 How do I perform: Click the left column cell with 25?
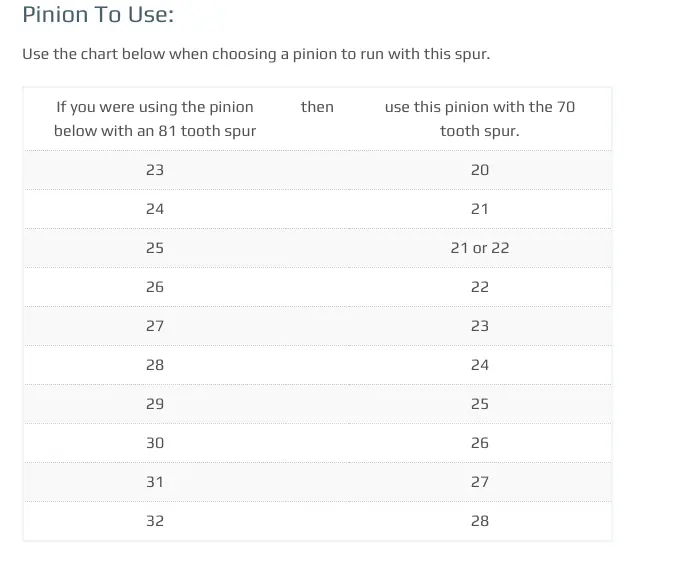155,248
